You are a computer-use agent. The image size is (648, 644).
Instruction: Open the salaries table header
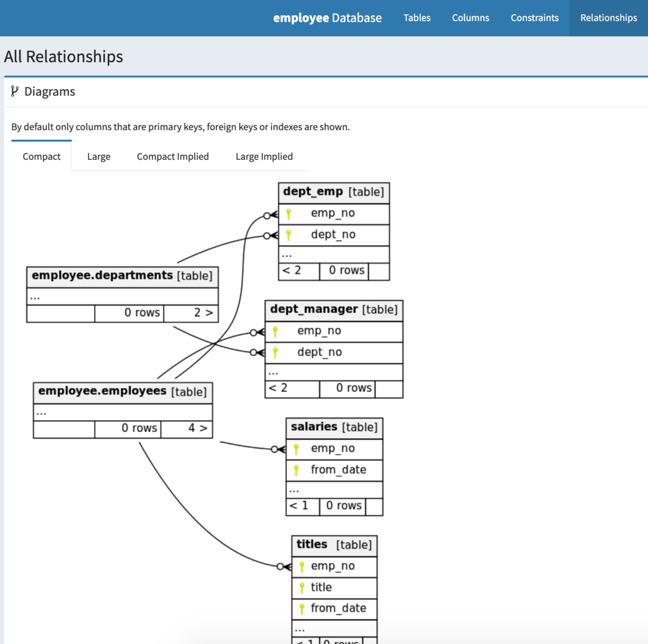[334, 428]
